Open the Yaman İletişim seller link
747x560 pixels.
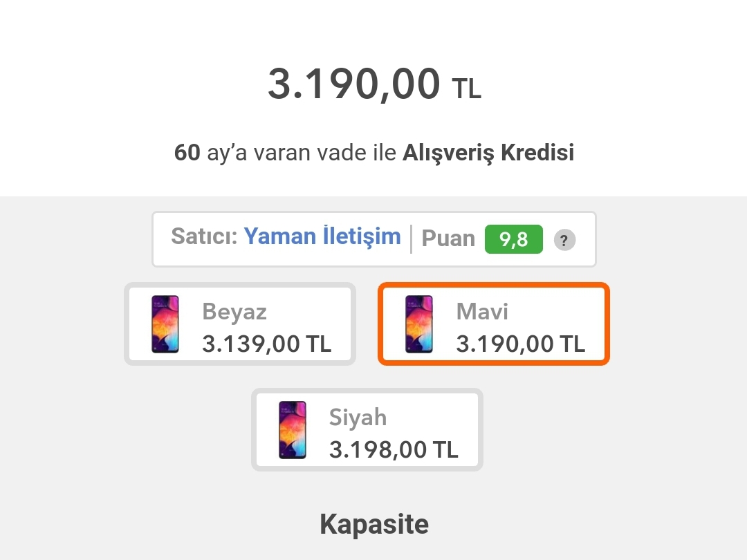click(x=322, y=236)
